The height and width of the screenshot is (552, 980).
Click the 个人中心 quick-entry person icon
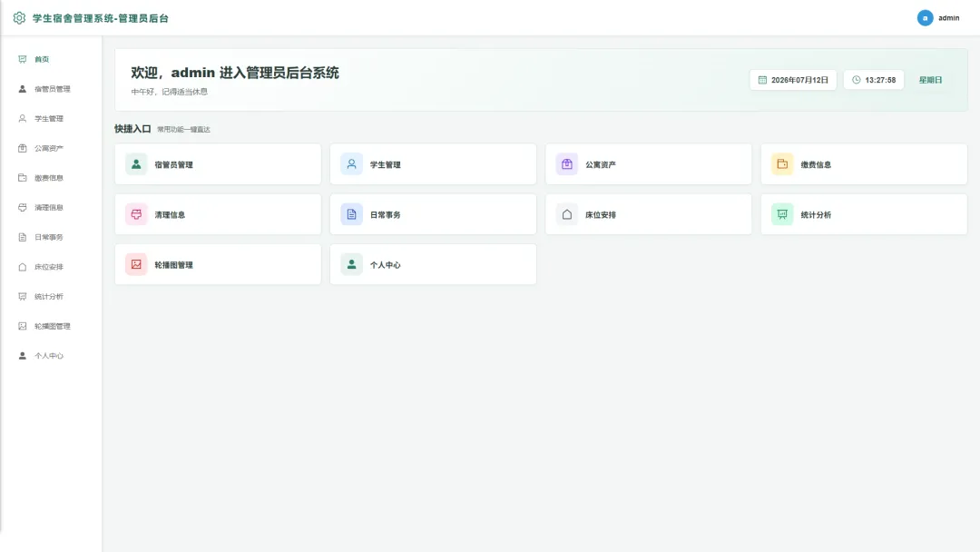point(351,264)
